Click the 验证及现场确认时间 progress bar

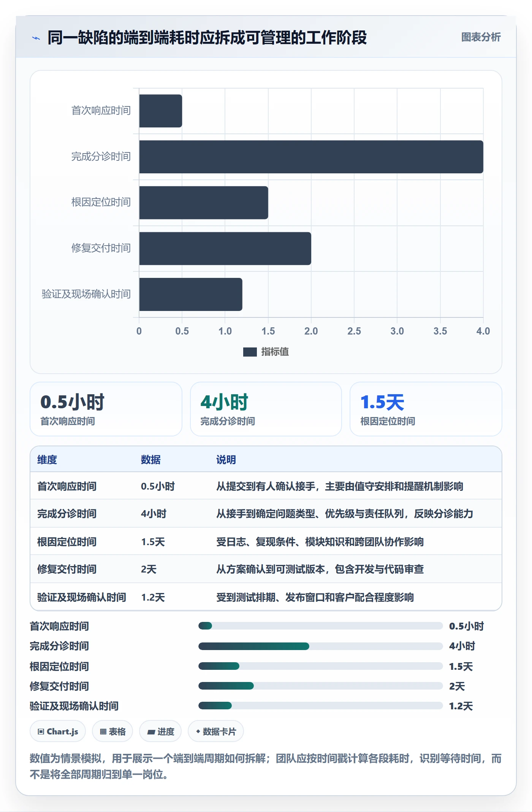point(321,706)
